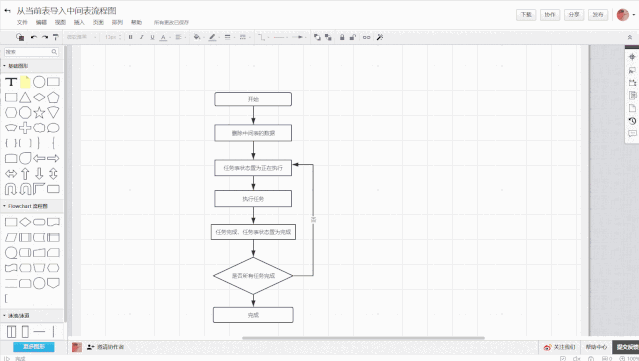Image resolution: width=639 pixels, height=361 pixels.
Task: Activate the format painter brush
Action: (x=56, y=37)
